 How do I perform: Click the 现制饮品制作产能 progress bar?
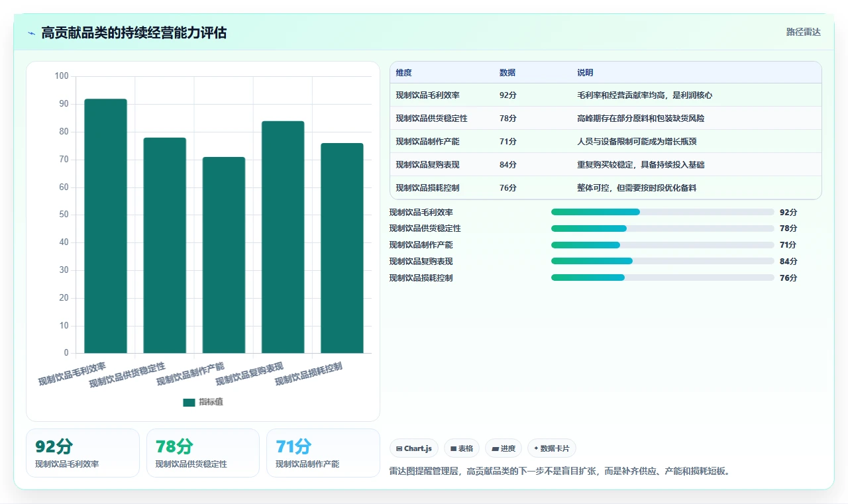tap(662, 245)
